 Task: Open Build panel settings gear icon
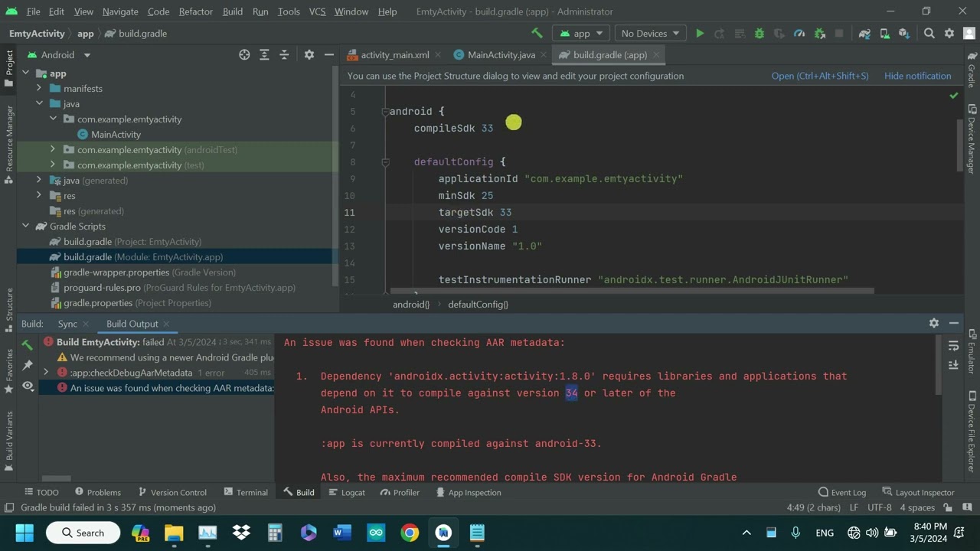[934, 323]
